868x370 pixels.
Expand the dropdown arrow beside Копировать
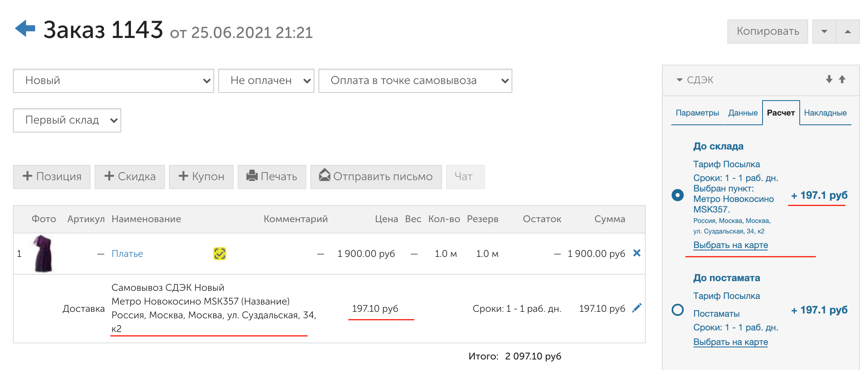tap(824, 32)
